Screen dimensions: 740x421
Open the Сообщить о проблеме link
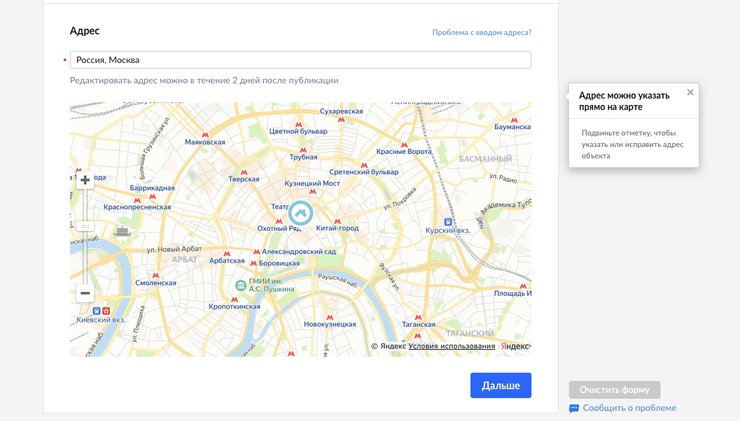pos(628,408)
